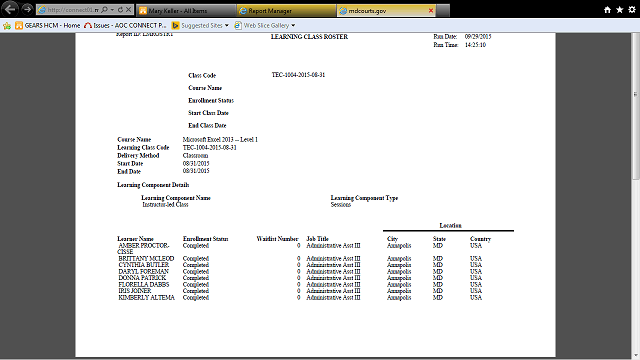
Task: Close the mdcourts.gov tab
Action: point(431,11)
